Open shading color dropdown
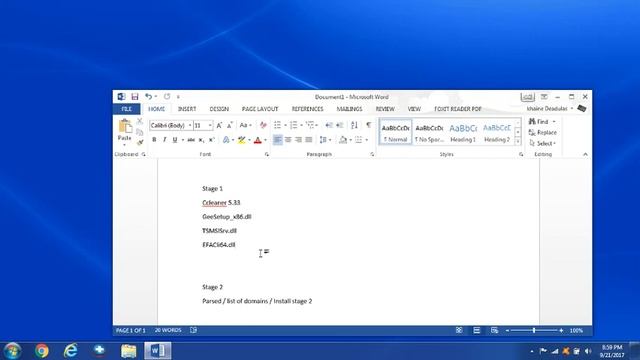This screenshot has width=640, height=360. (351, 140)
